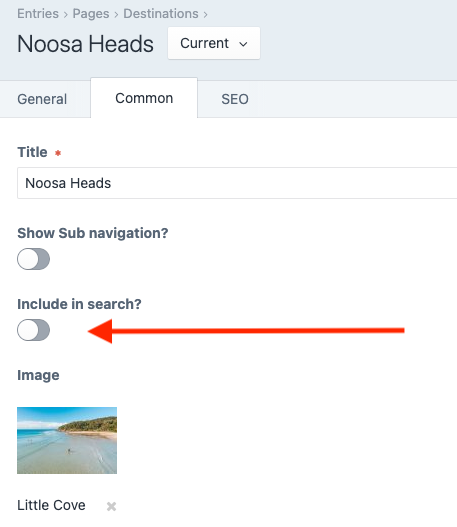This screenshot has width=457, height=527.
Task: Remove the Little Cove image asset
Action: pos(111,506)
